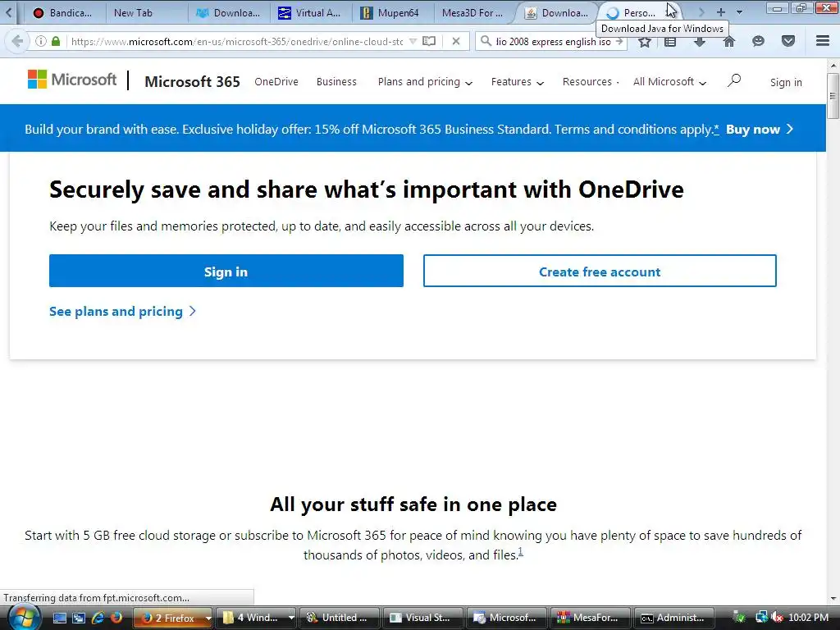Open See plans and pricing link
Screen dimensions: 840x630
[123, 311]
